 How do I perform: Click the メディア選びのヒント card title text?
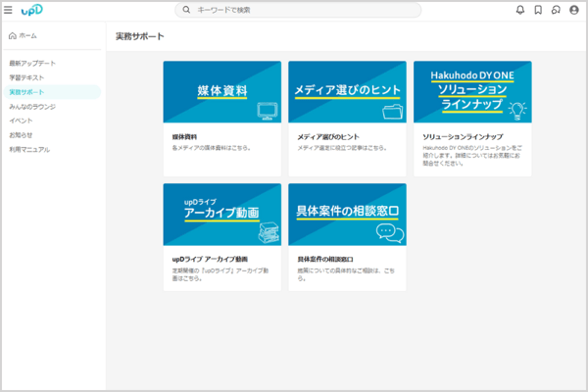coord(328,137)
